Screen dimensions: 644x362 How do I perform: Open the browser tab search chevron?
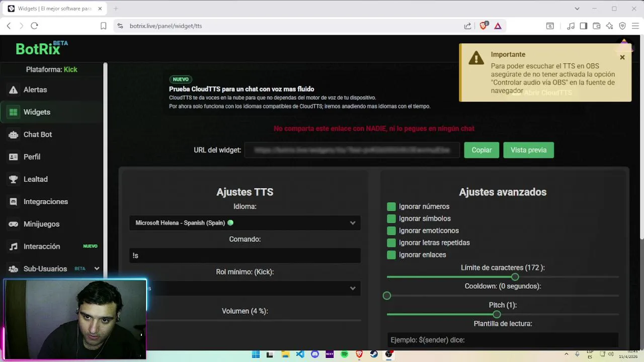[x=577, y=9]
